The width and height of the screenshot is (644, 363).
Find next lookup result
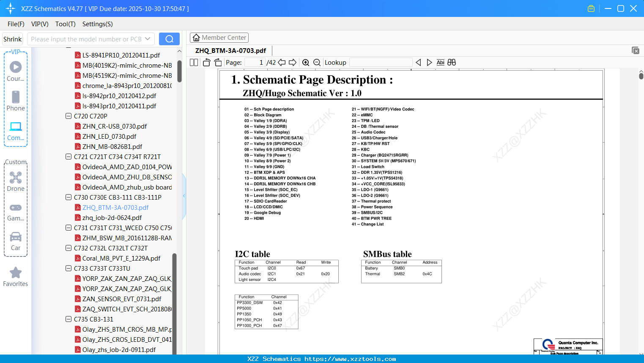point(429,63)
